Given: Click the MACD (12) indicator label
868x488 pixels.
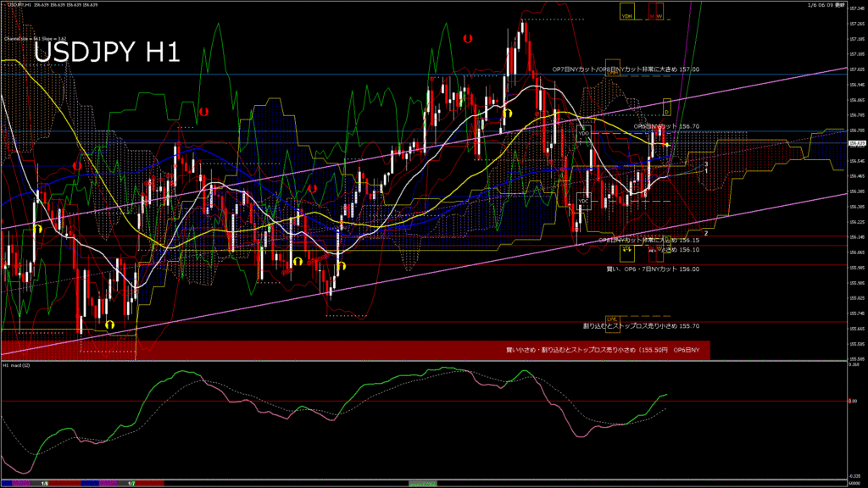Looking at the screenshot, I should coord(17,365).
